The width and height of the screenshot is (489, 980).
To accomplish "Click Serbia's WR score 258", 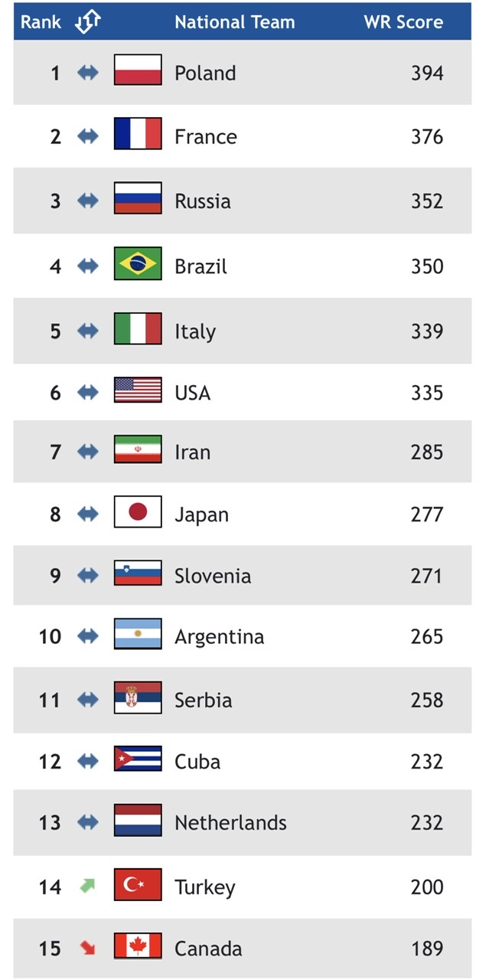I will (x=426, y=700).
